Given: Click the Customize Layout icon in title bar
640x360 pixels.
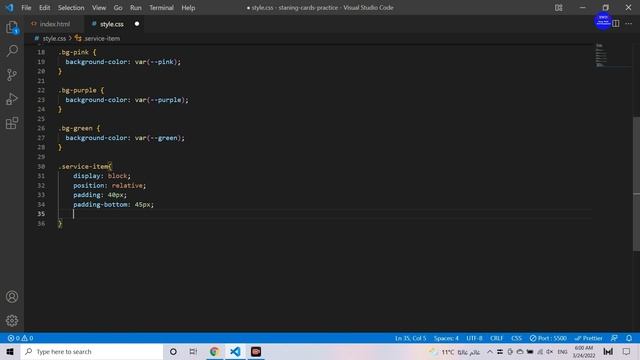Looking at the screenshot, I should click(x=558, y=8).
